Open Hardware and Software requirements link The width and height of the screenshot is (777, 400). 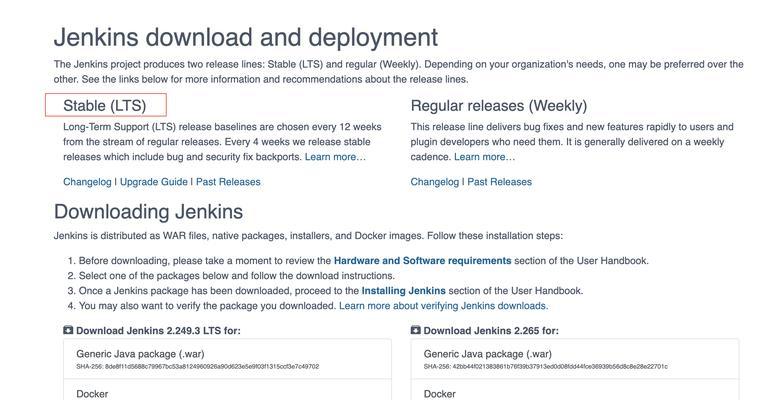[422, 261]
